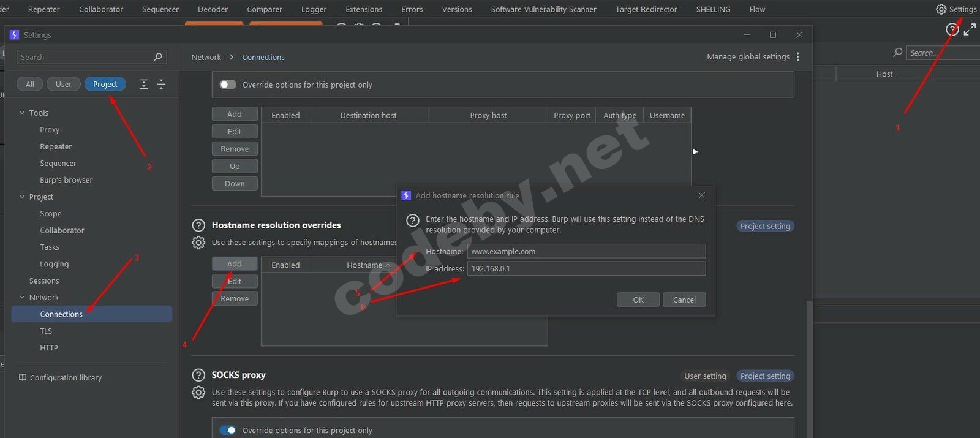Open the Manage global settings three-dot menu
Screen dimensions: 980x438
(797, 57)
